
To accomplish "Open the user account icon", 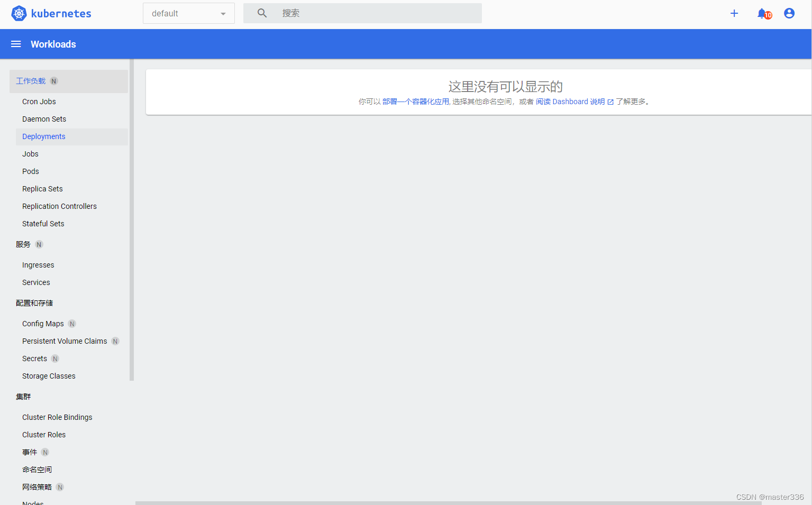I will point(789,13).
